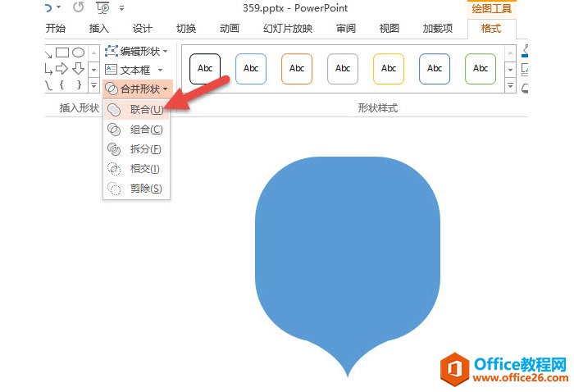Select the oval shape icon
The image size is (574, 392).
pos(79,52)
